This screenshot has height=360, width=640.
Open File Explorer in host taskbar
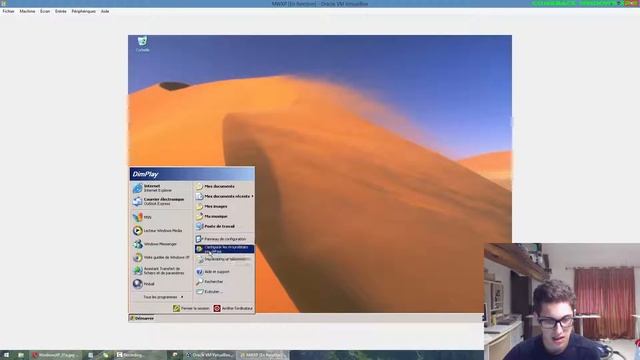tap(21, 355)
